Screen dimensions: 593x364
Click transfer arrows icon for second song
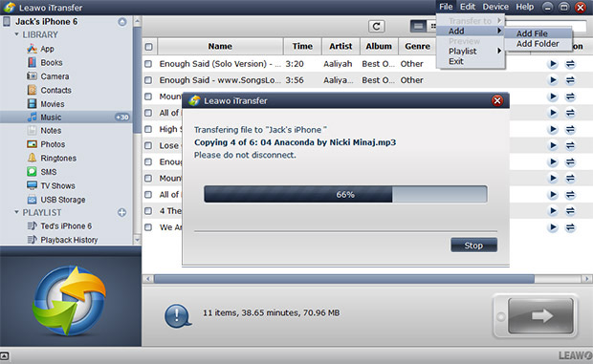pyautogui.click(x=570, y=80)
